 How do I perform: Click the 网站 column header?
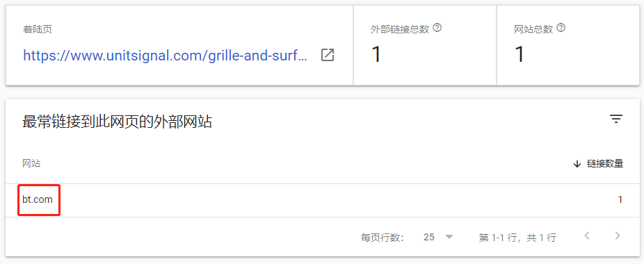tap(31, 163)
